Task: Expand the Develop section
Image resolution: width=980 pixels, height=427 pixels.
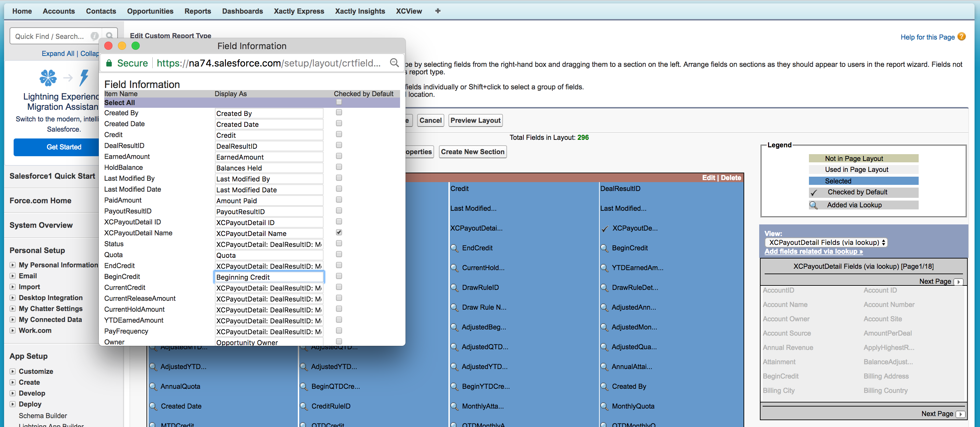Action: (13, 393)
